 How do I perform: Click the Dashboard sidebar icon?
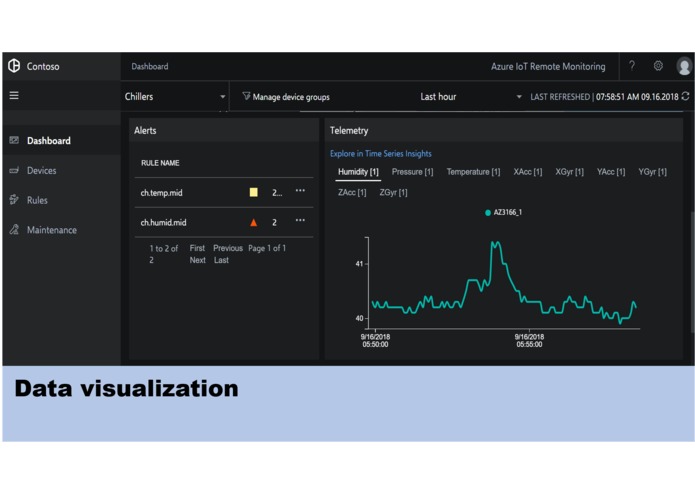tap(14, 140)
